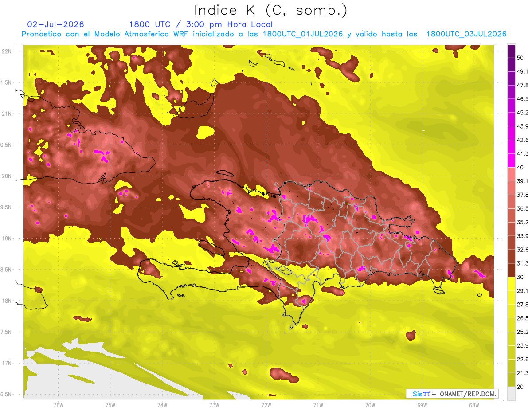This screenshot has height=411, width=532.
Task: Click the '68W' longitude label
Action: pos(474,405)
